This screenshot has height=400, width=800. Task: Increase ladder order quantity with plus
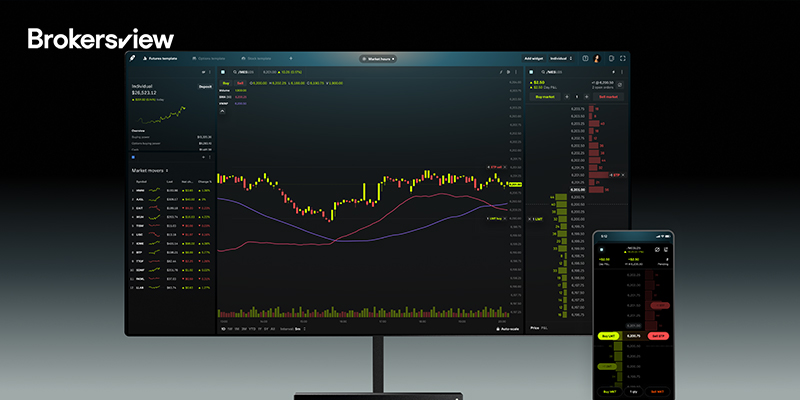pos(586,96)
